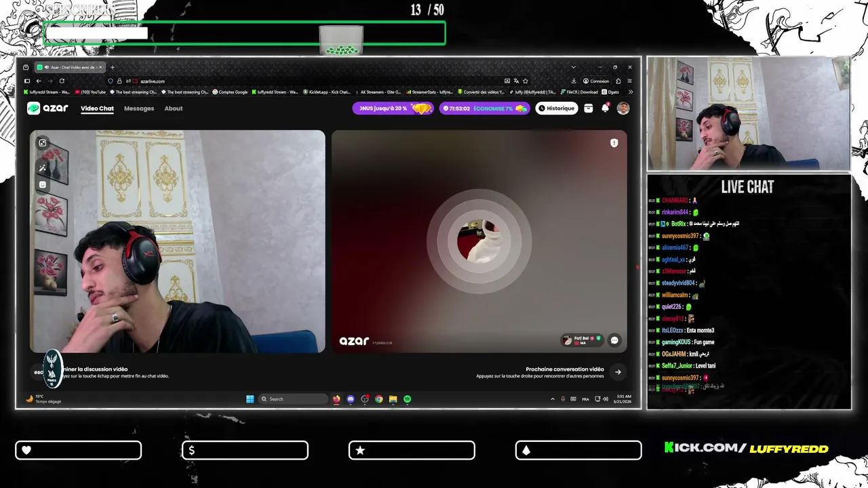Viewport: 868px width, 488px height.
Task: Open Discord from the taskbar
Action: point(351,399)
